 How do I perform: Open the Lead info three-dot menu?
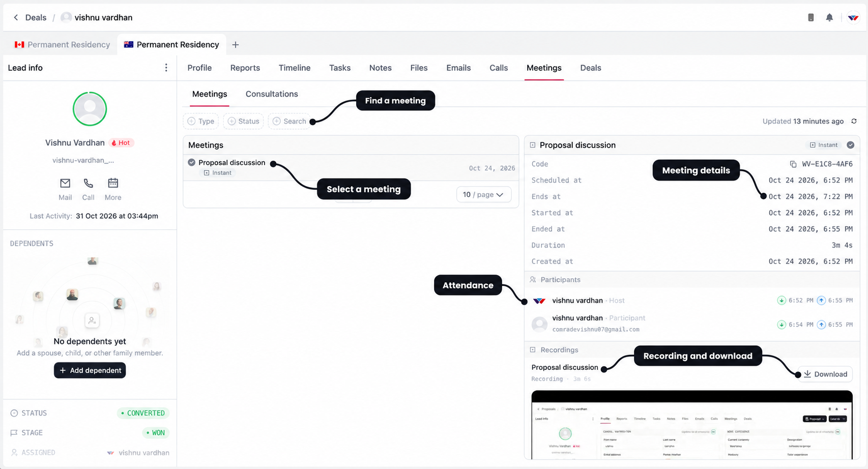click(x=166, y=68)
